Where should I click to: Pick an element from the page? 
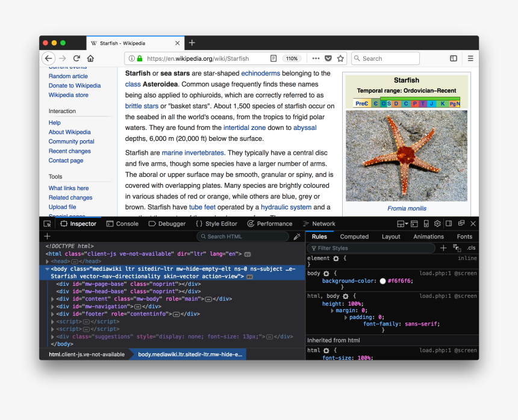click(x=47, y=224)
